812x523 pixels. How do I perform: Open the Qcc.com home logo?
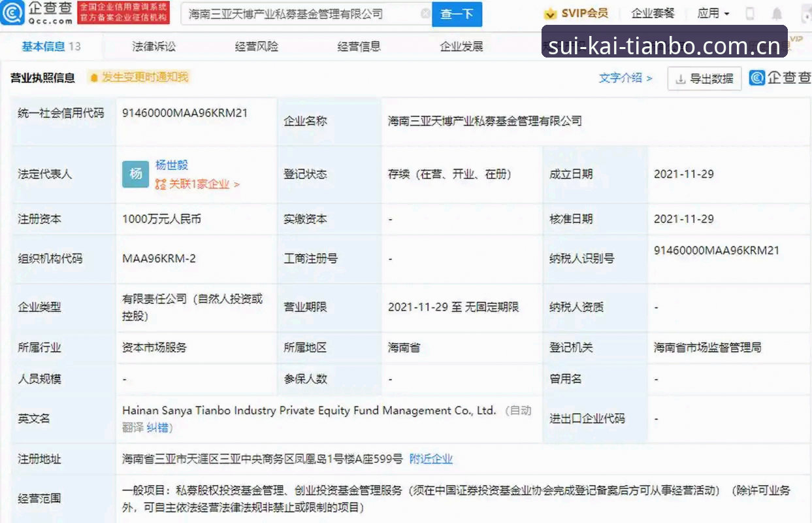(x=37, y=12)
